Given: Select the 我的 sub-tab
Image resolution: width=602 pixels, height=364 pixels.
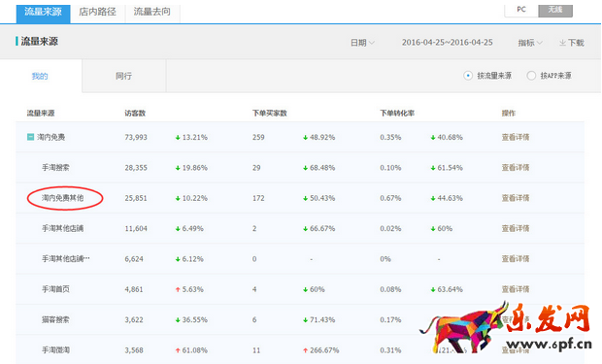Looking at the screenshot, I should pos(40,76).
